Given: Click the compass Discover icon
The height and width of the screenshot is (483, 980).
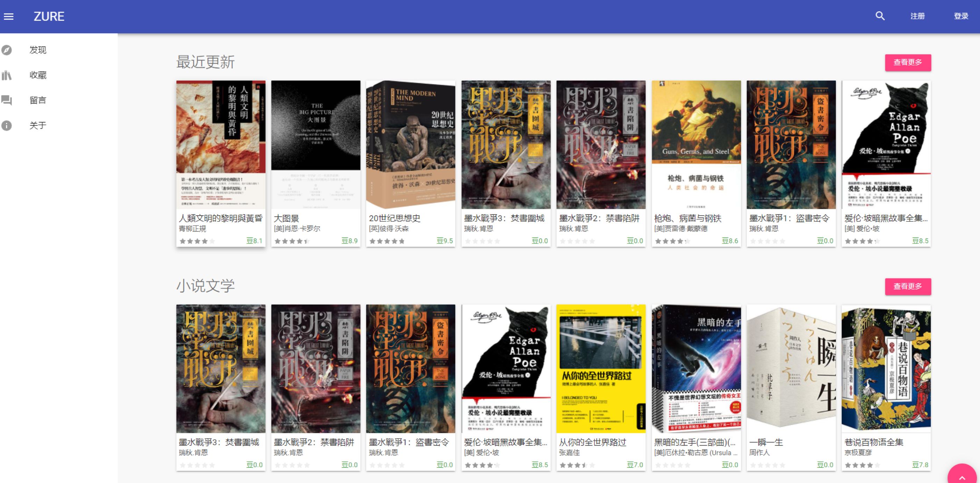Looking at the screenshot, I should (7, 50).
